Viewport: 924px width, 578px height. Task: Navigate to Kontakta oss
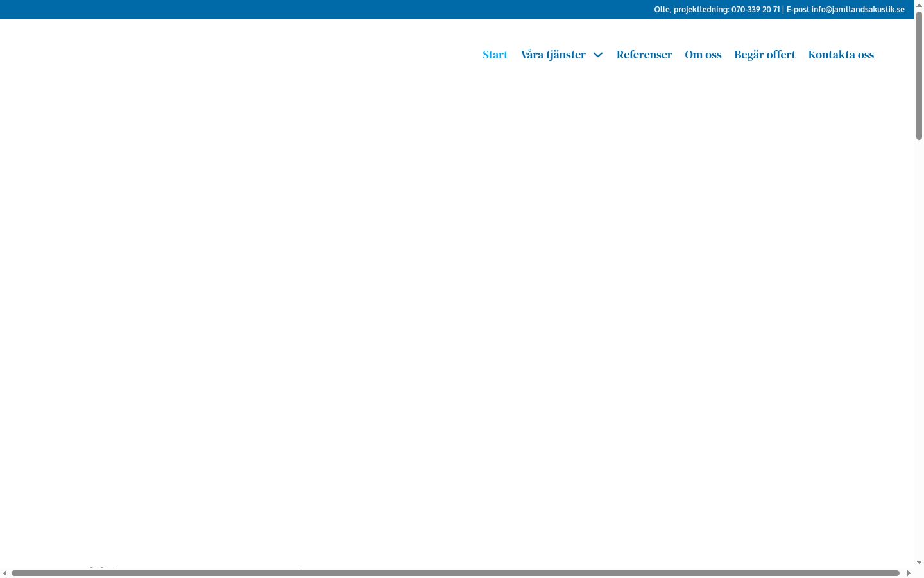841,55
